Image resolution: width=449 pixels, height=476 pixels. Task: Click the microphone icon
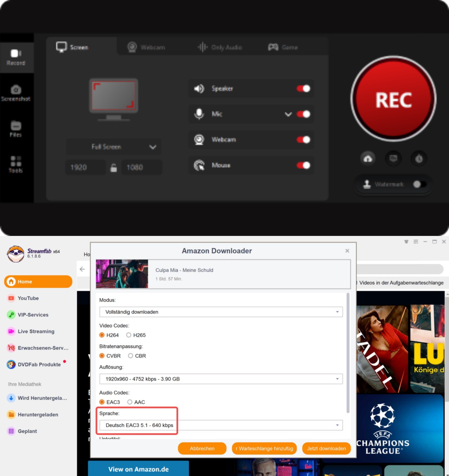pos(199,114)
